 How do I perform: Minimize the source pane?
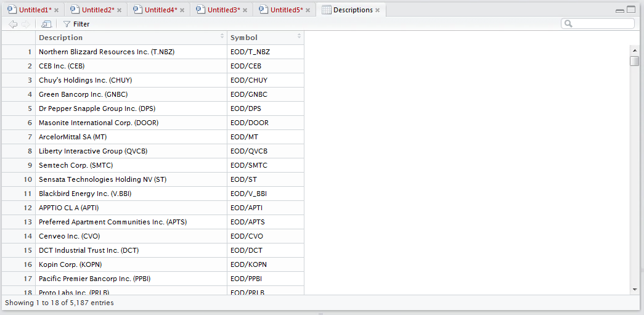620,10
